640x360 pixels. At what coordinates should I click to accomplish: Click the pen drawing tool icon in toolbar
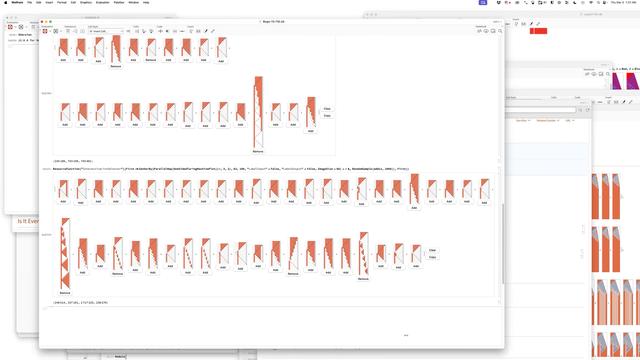coord(206,31)
